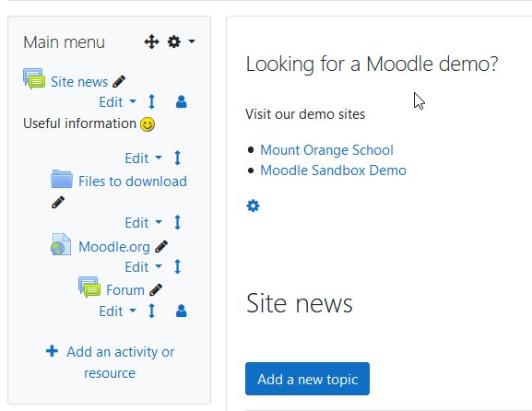Click the pencil icon to rename Files to download
The width and height of the screenshot is (532, 411).
point(58,202)
